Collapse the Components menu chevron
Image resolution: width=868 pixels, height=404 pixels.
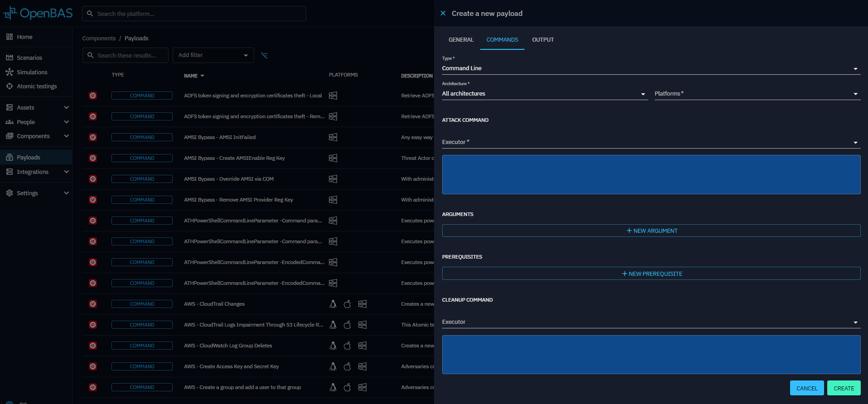[x=67, y=136]
